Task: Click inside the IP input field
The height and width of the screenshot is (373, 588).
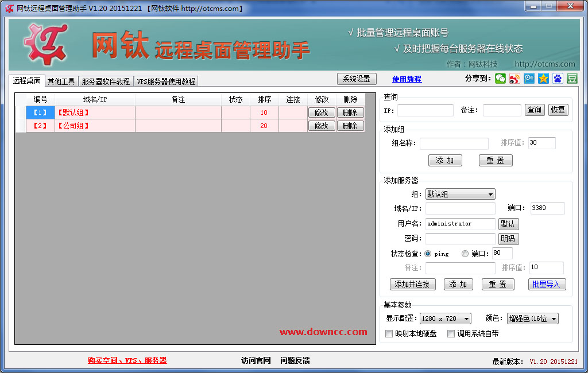Action: [x=425, y=110]
